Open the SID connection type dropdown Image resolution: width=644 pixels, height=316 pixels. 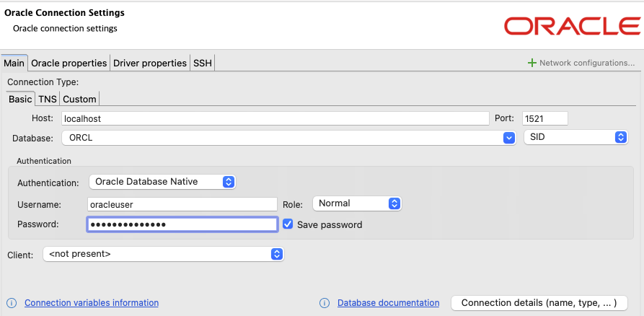pos(576,137)
